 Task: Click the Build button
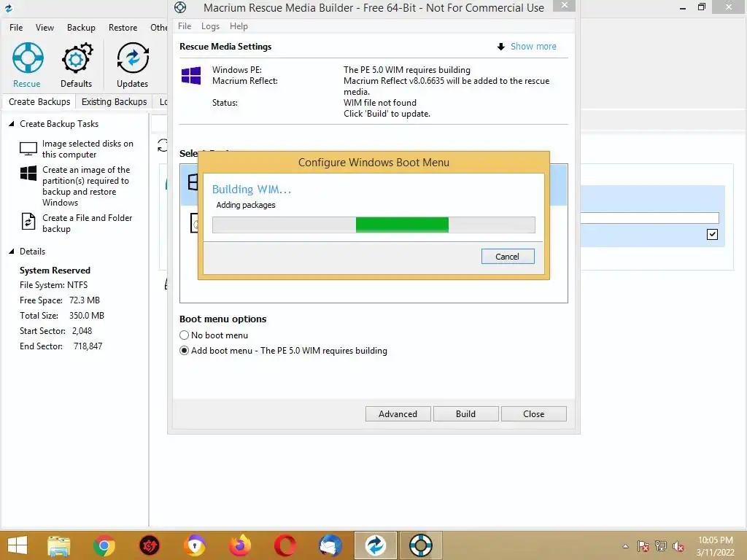(465, 414)
